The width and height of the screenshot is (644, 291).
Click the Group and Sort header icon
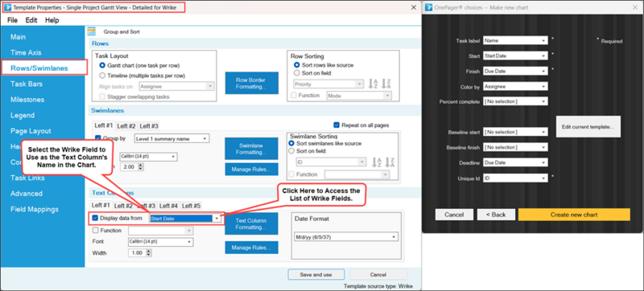(x=91, y=31)
